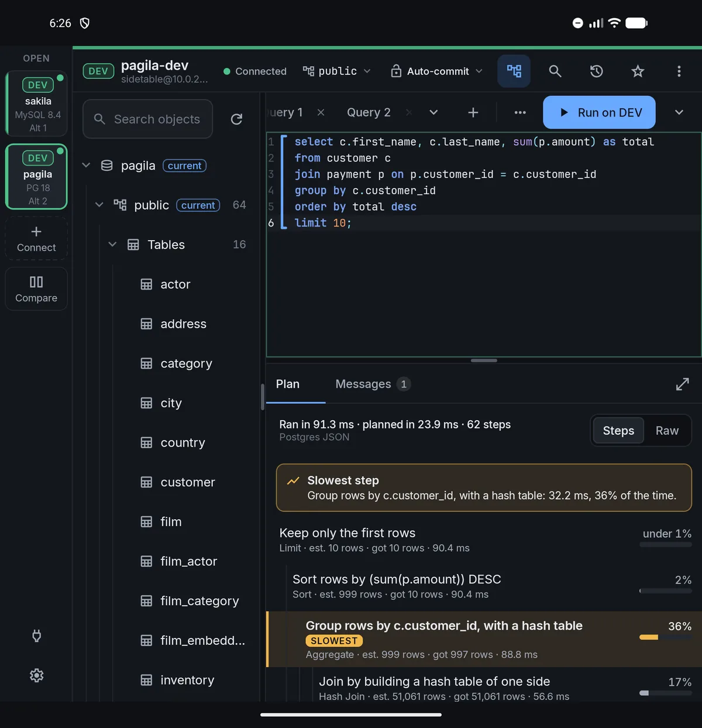The height and width of the screenshot is (728, 702).
Task: Click the address table icon
Action: pyautogui.click(x=146, y=324)
